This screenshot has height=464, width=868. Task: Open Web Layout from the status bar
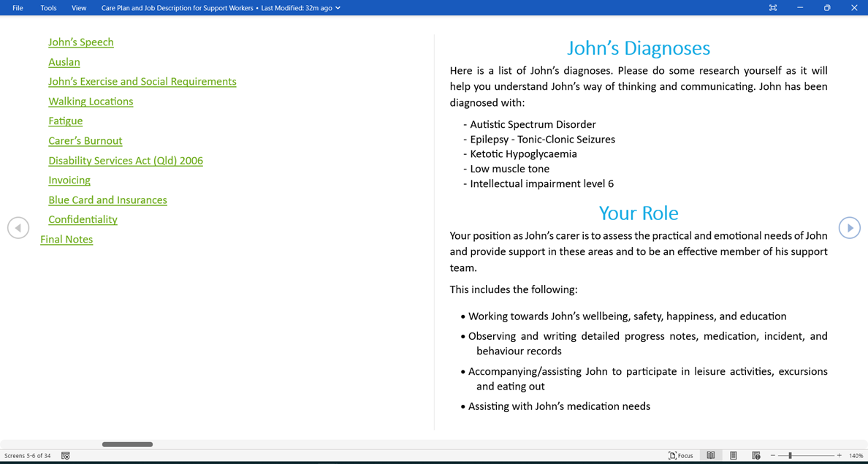click(755, 455)
